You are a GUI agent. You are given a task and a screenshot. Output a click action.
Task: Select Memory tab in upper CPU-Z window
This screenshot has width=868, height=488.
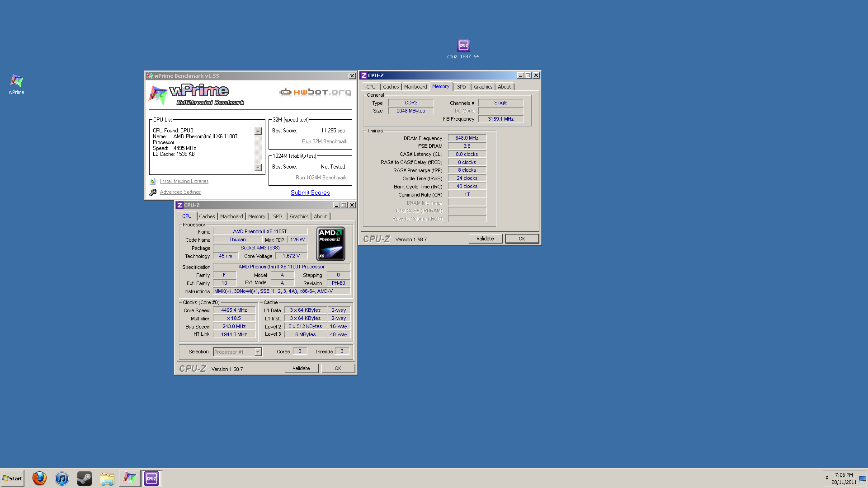441,86
